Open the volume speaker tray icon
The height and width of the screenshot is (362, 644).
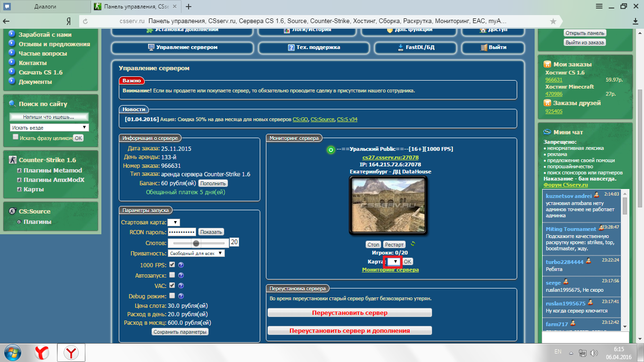click(594, 353)
